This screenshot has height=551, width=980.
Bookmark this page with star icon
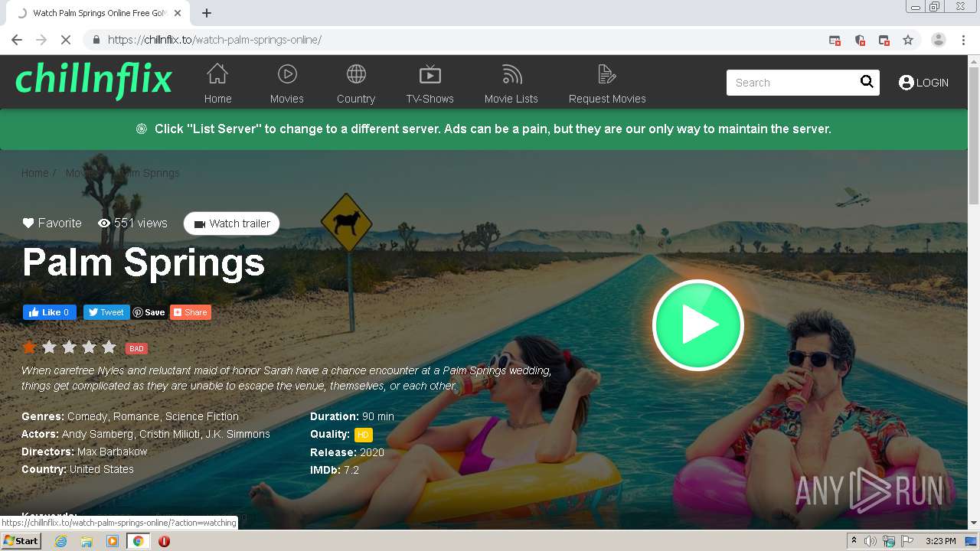[x=908, y=40]
